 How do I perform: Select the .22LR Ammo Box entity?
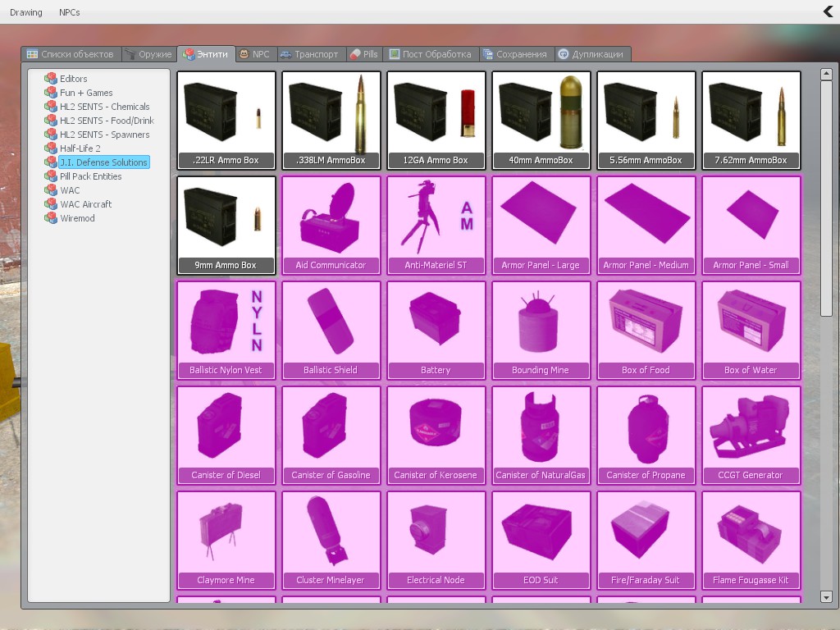pyautogui.click(x=226, y=121)
